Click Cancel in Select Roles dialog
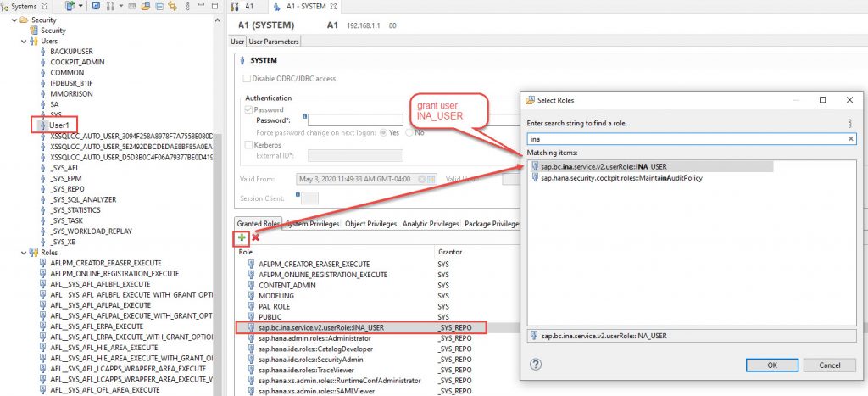 pos(829,365)
